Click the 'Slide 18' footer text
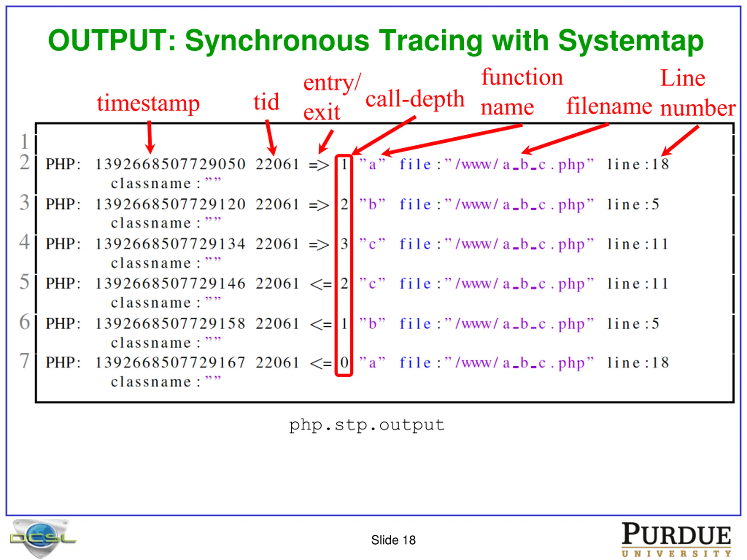Image resolution: width=747 pixels, height=560 pixels. [393, 540]
